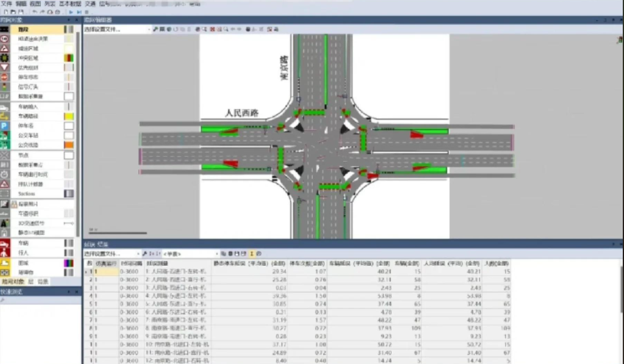The image size is (624, 364).
Task: Choose the 信号灯头 signal head icon
Action: 5,87
